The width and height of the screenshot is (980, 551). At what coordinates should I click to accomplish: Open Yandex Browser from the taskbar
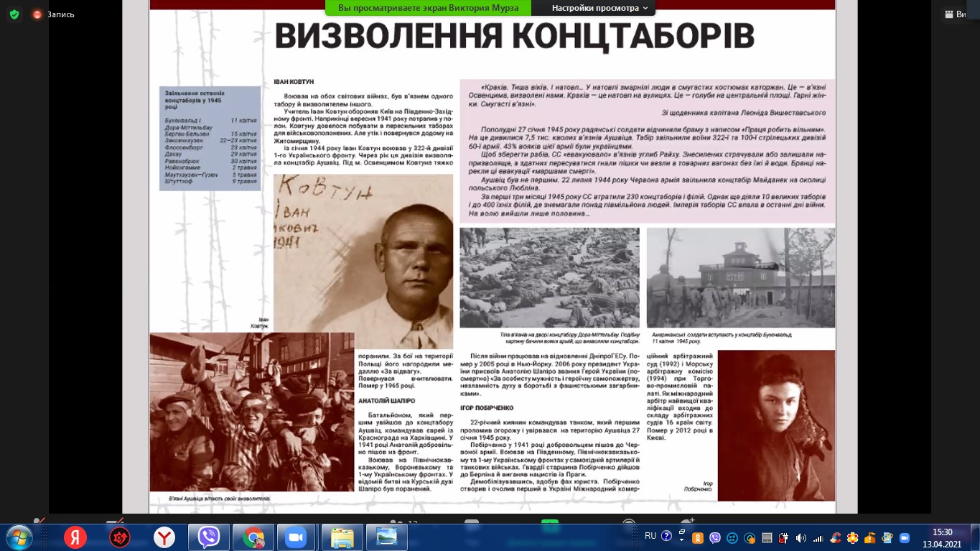[164, 537]
